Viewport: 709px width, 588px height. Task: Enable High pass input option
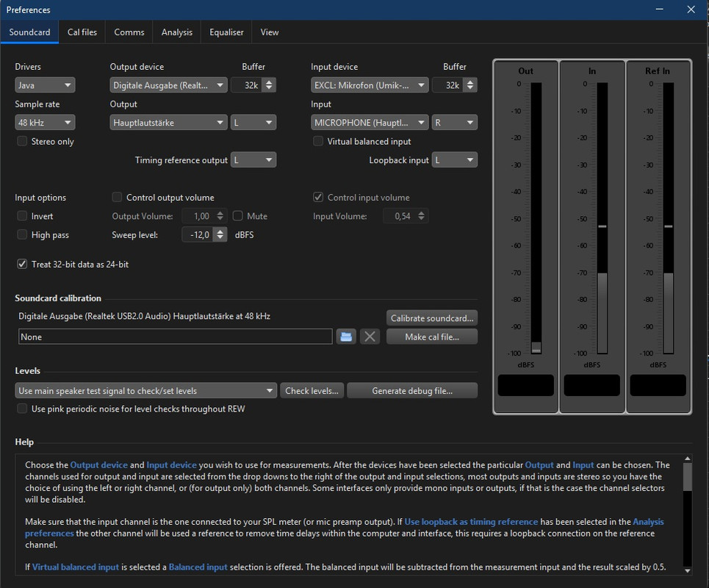[22, 234]
